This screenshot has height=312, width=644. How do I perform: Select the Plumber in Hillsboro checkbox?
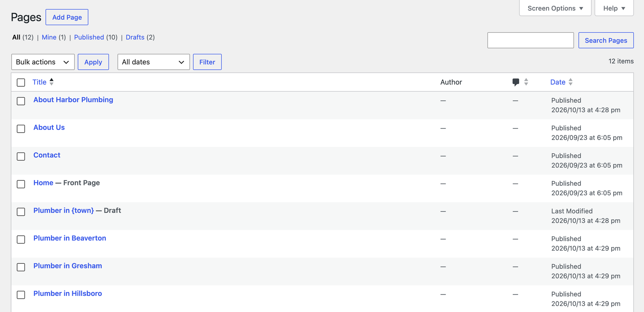coord(21,295)
